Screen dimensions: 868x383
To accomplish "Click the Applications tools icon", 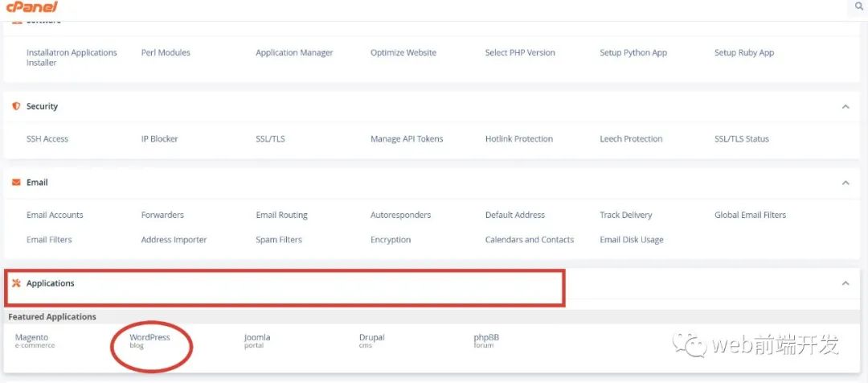I will [16, 283].
